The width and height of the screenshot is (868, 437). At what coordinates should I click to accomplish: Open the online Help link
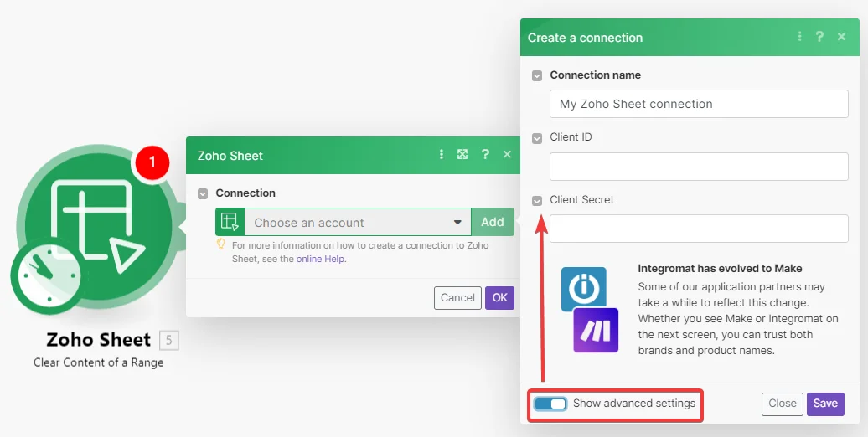pyautogui.click(x=321, y=259)
